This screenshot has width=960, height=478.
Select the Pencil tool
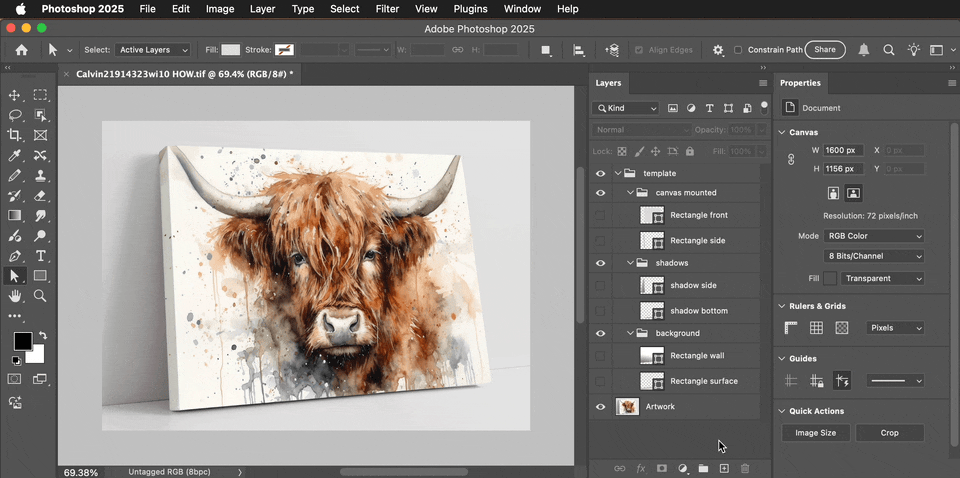pyautogui.click(x=15, y=176)
